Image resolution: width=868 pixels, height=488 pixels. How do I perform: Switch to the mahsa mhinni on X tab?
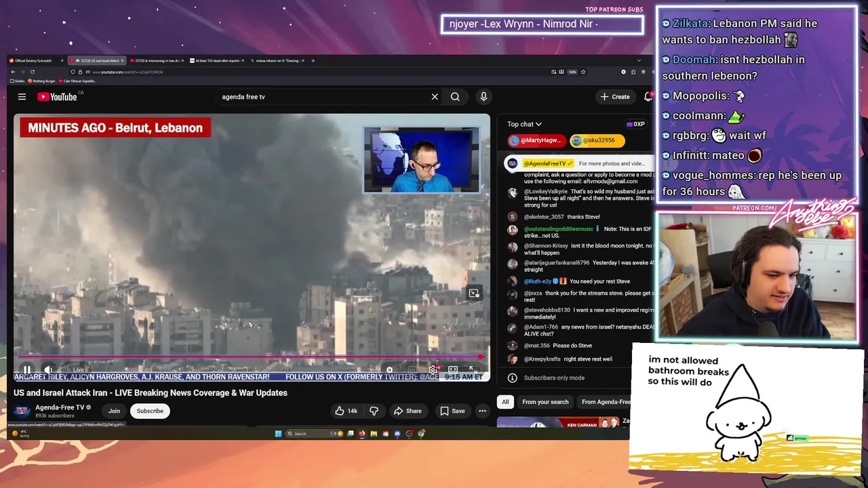coord(278,60)
